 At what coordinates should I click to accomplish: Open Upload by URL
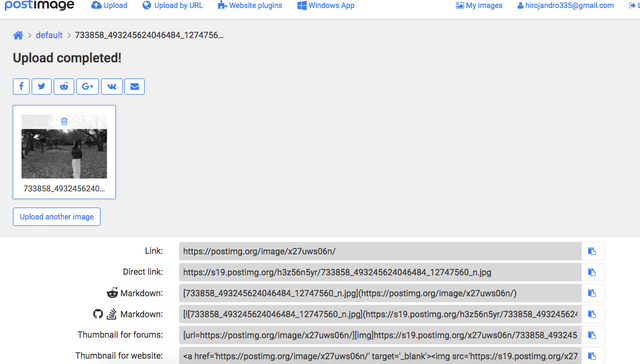172,5
